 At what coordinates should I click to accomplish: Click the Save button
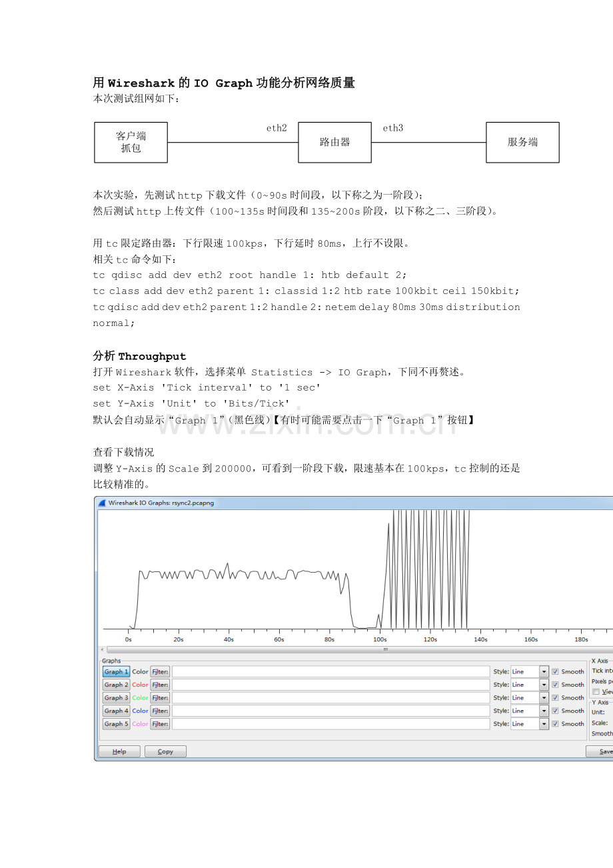coord(602,751)
